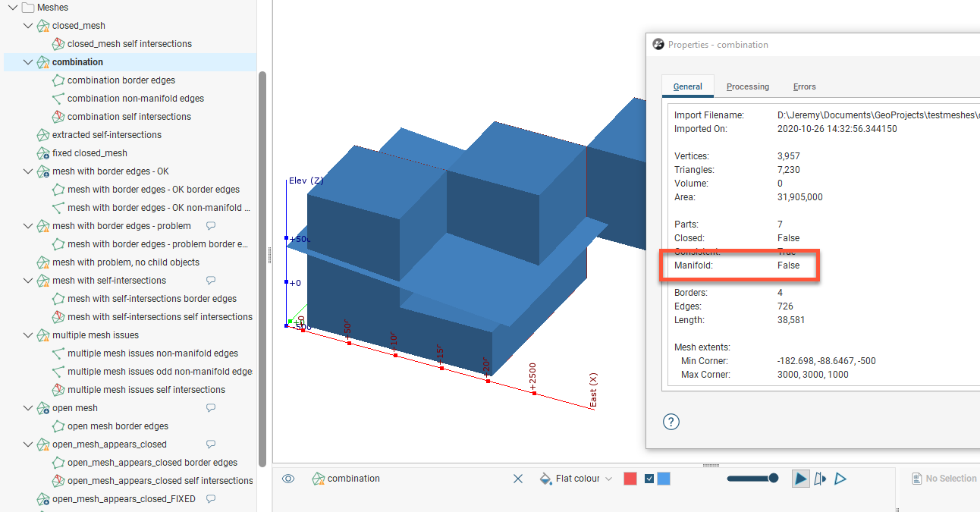
Task: Click the red colour swatch
Action: pyautogui.click(x=630, y=479)
